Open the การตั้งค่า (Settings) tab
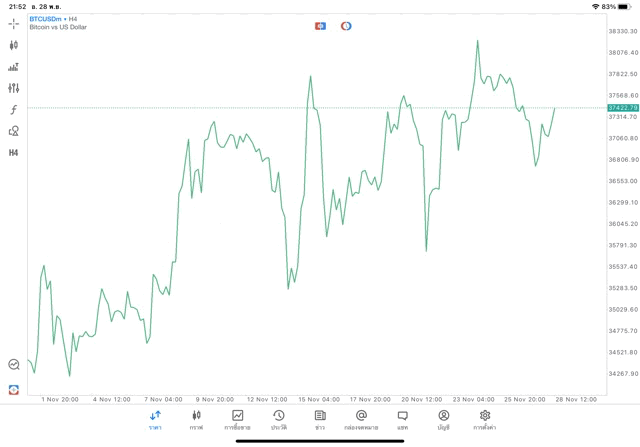Image resolution: width=640 pixels, height=447 pixels. pyautogui.click(x=485, y=419)
